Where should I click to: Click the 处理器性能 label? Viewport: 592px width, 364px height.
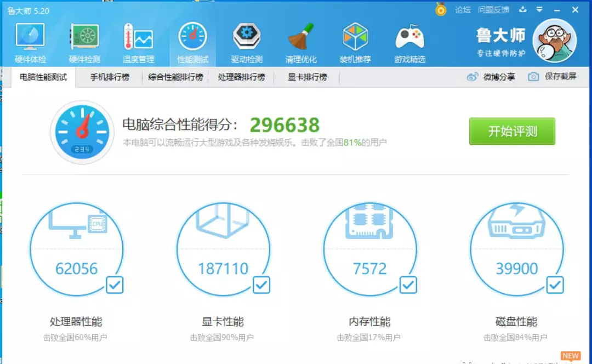tap(76, 322)
